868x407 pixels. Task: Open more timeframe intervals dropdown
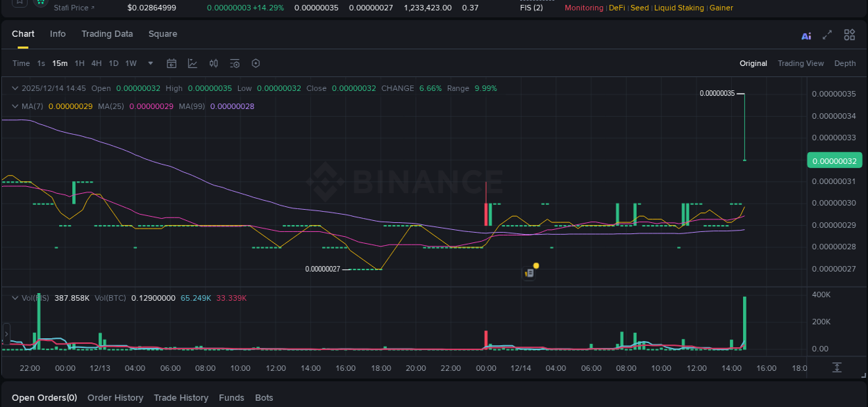(x=150, y=63)
